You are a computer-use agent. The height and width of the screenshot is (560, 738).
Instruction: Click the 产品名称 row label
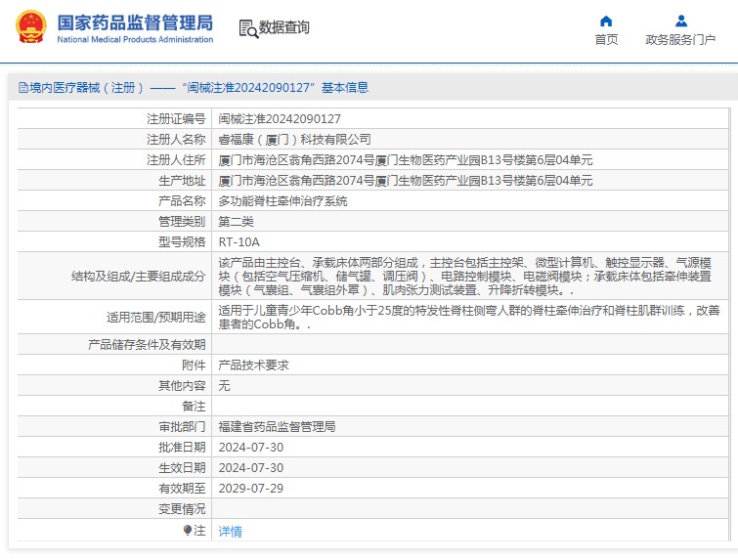(x=182, y=201)
